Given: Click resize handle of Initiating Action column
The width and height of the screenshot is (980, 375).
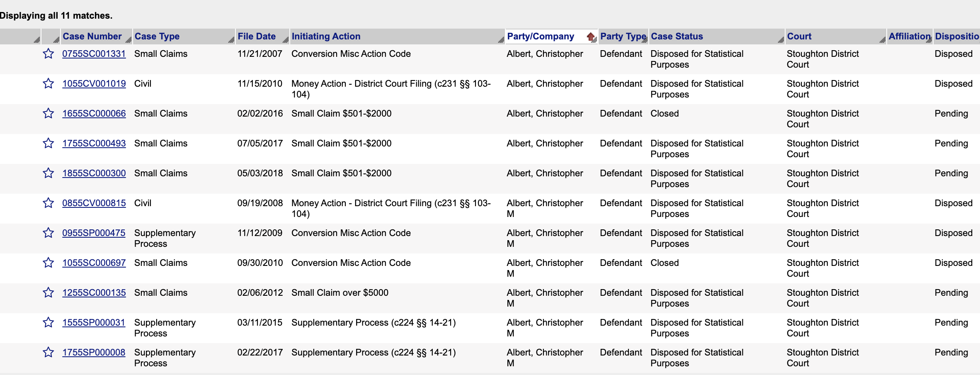Looking at the screenshot, I should coord(501,40).
